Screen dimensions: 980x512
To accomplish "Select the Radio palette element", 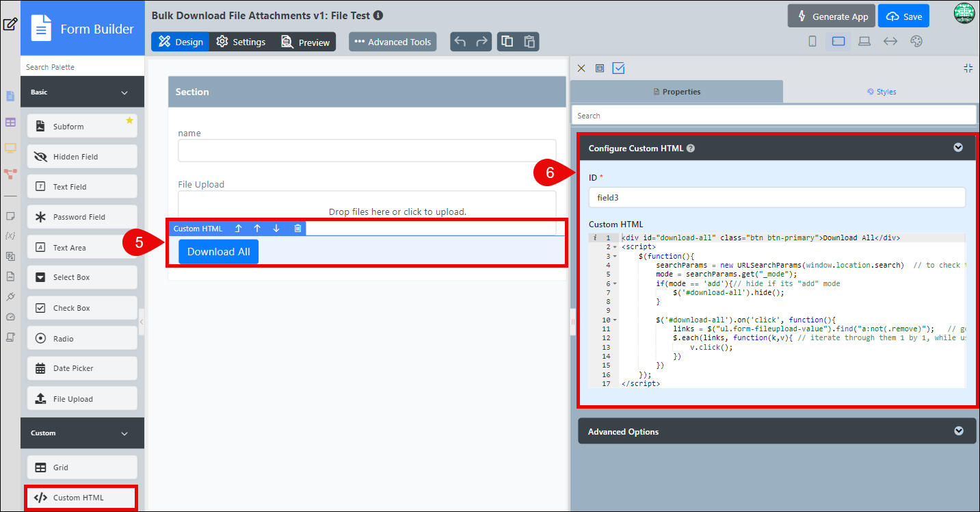I will pos(82,338).
